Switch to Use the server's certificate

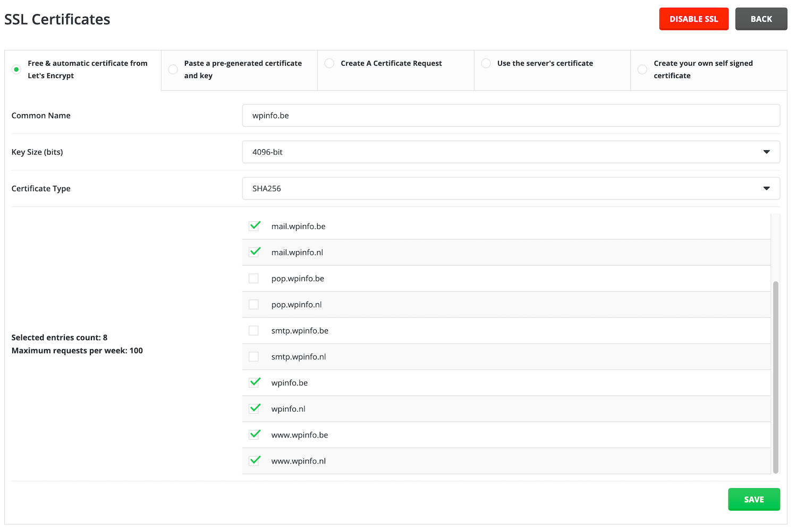coord(486,63)
